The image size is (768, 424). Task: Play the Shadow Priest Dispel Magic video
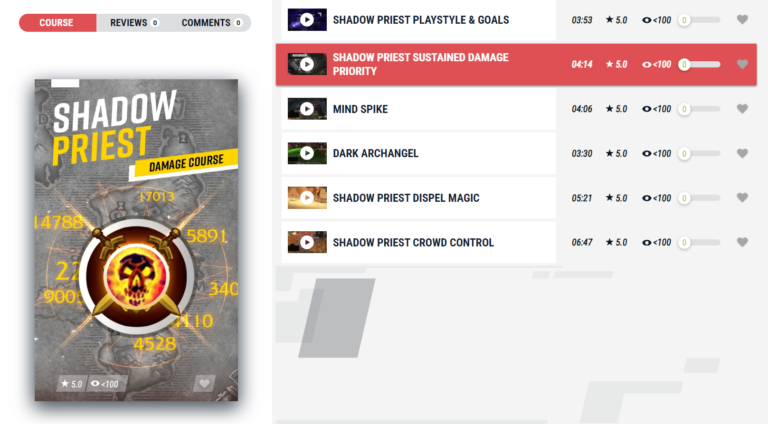tap(307, 198)
